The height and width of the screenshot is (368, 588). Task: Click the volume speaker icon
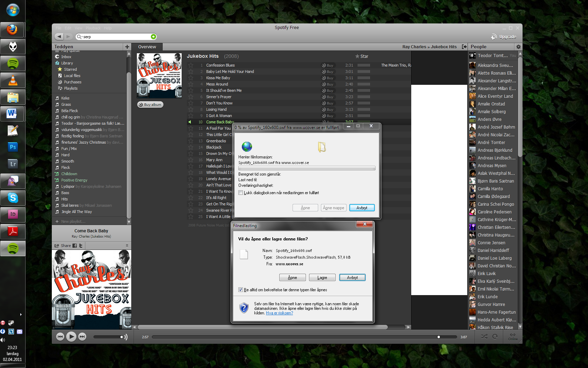tap(126, 337)
